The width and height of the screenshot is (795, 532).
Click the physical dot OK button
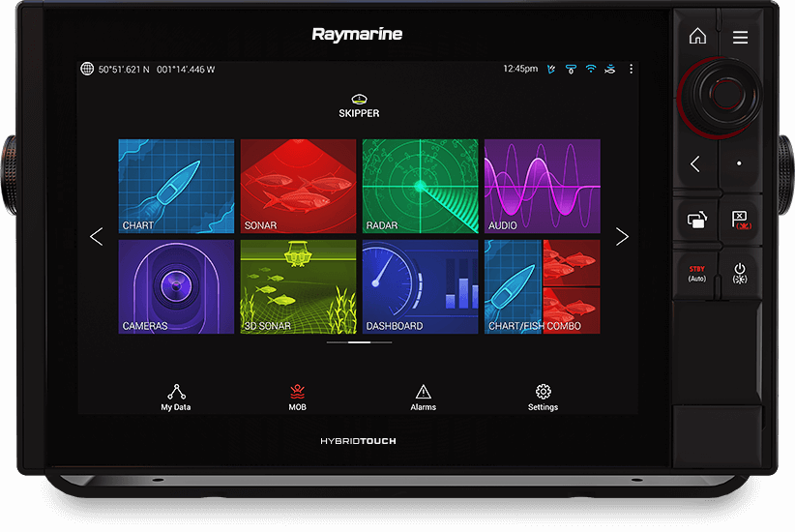tap(739, 163)
